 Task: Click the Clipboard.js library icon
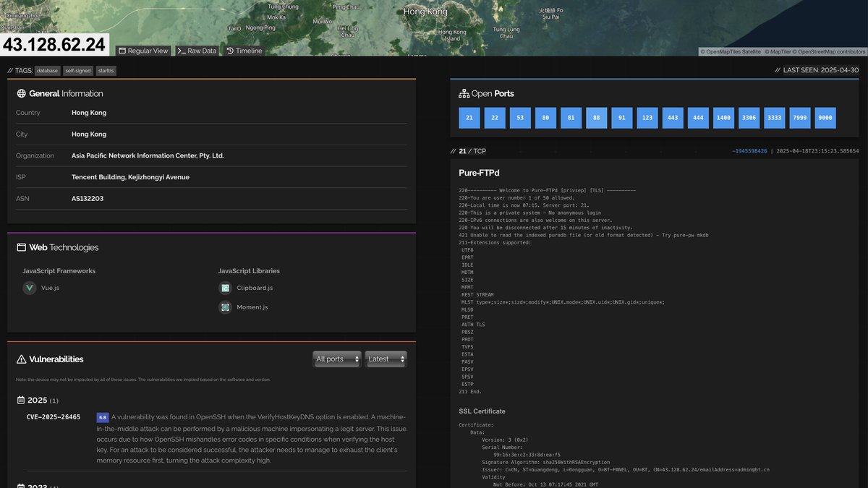225,288
